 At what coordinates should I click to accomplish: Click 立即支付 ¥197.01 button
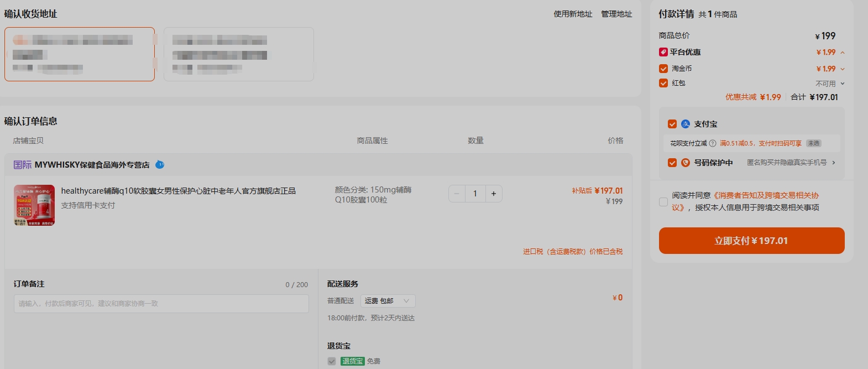(751, 241)
